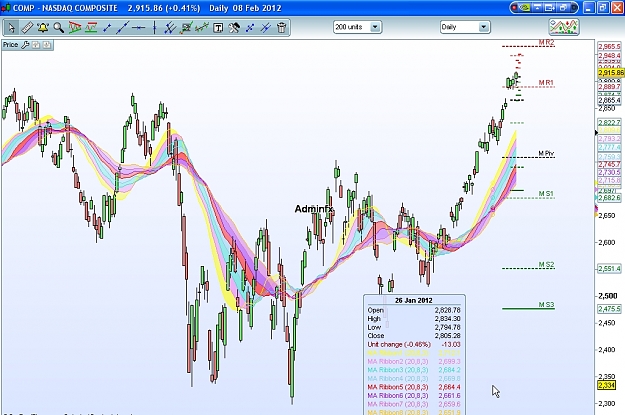Click the M R1 pivot label
The image size is (625, 415).
(546, 83)
